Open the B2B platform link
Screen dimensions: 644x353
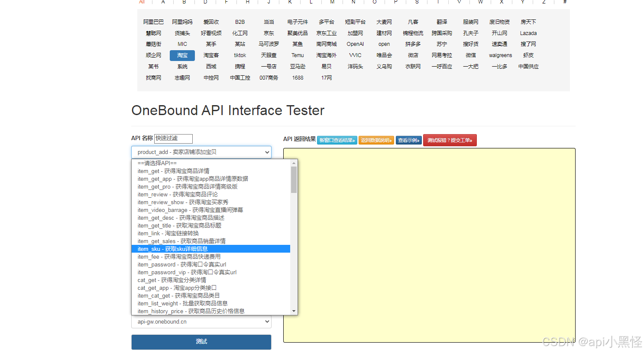tap(240, 22)
